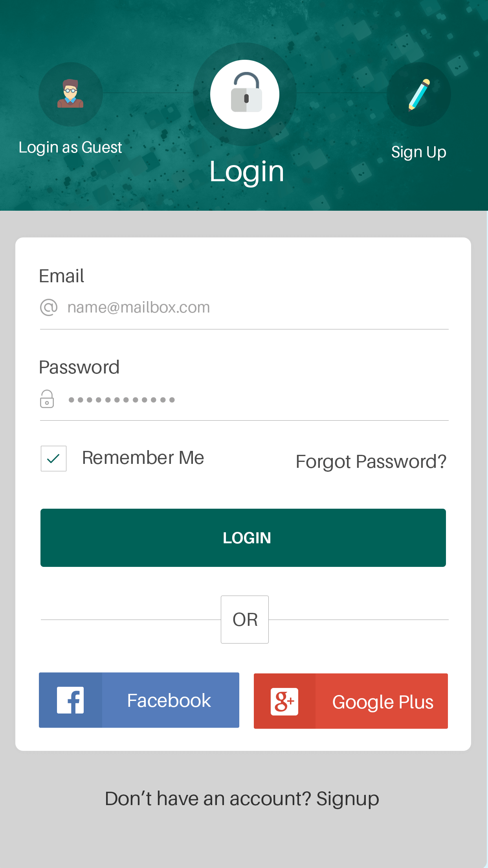This screenshot has width=488, height=868.
Task: Uncheck the Remember Me checkbox
Action: (x=53, y=458)
